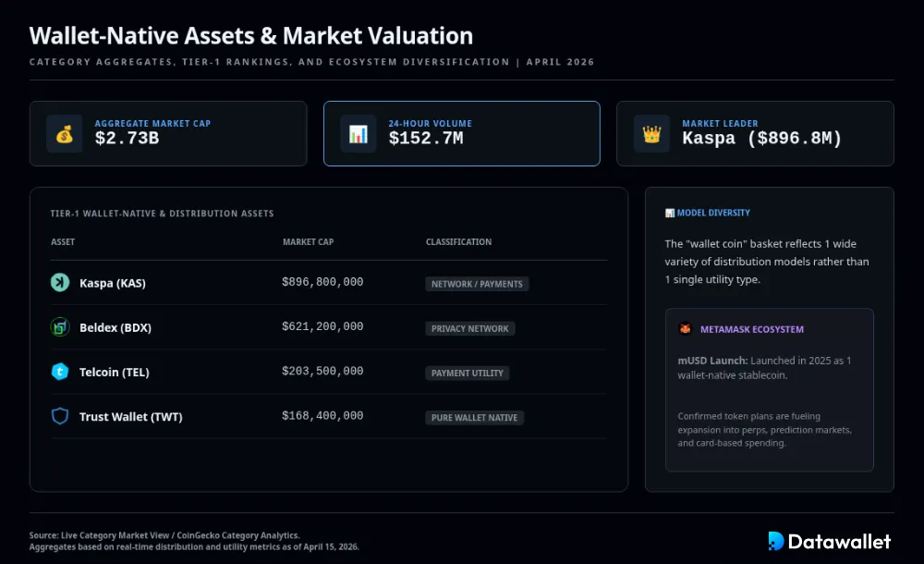Click the Model Diversity chart icon
The height and width of the screenshot is (564, 924).
tap(668, 212)
